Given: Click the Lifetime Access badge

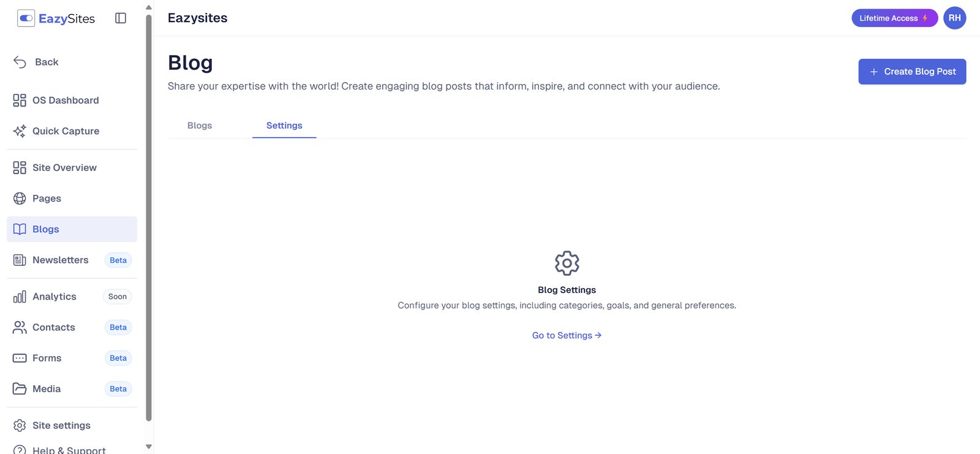Looking at the screenshot, I should [894, 18].
